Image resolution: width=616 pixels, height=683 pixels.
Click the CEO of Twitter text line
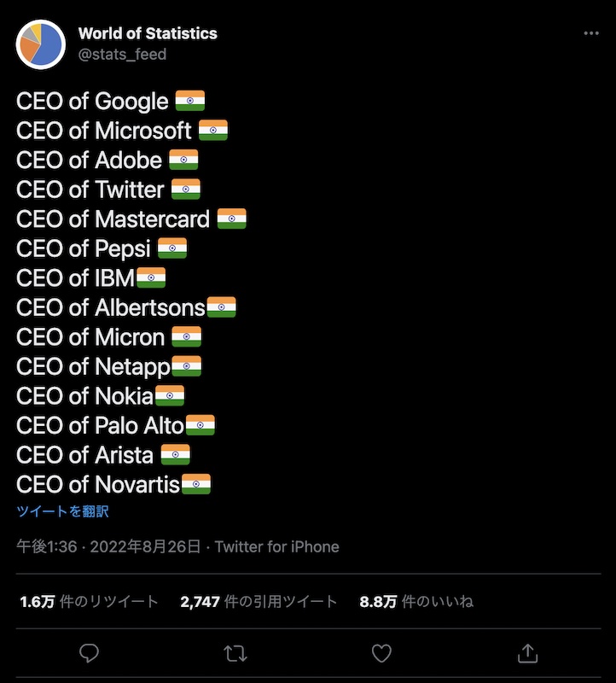tap(90, 190)
